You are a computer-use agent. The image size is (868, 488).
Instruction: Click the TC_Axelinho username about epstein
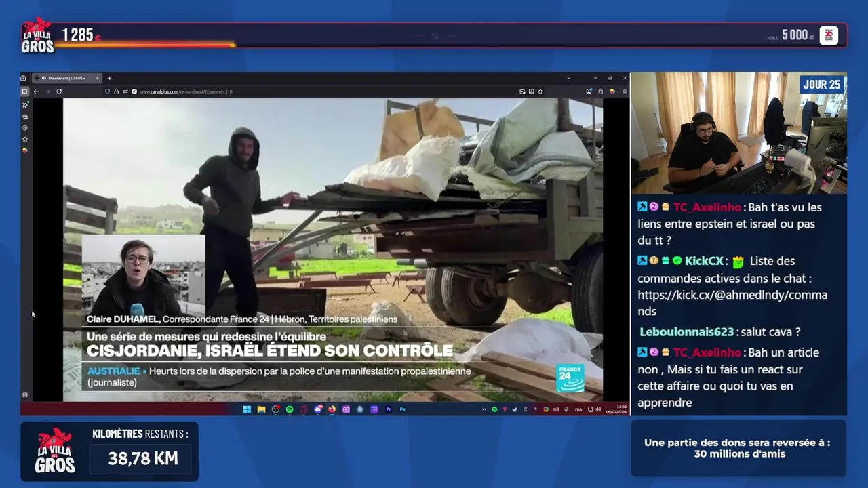pyautogui.click(x=707, y=207)
